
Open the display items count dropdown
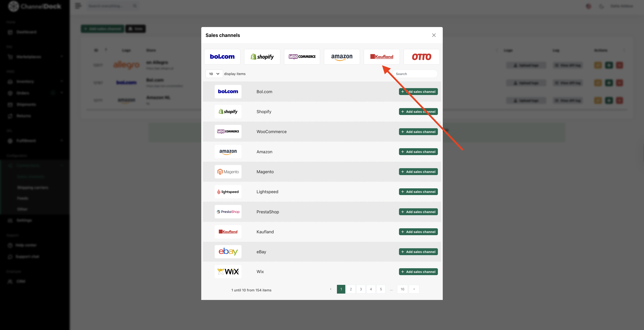[214, 74]
